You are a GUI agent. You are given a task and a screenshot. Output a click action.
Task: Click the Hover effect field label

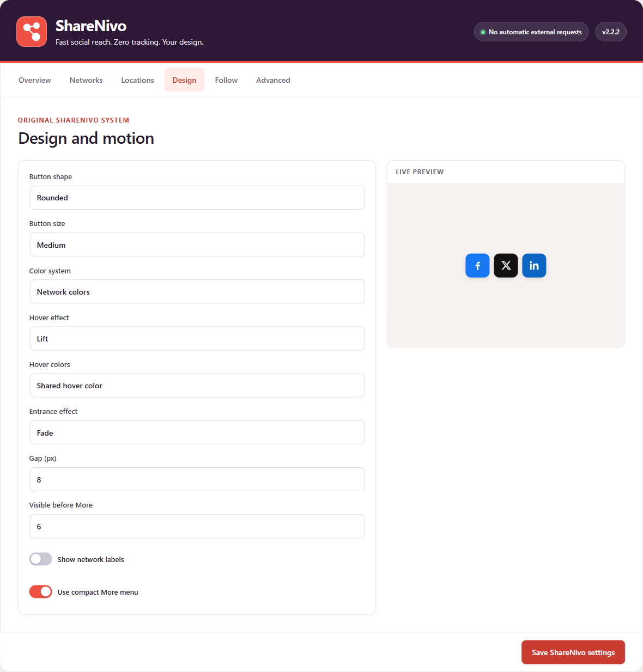[49, 318]
